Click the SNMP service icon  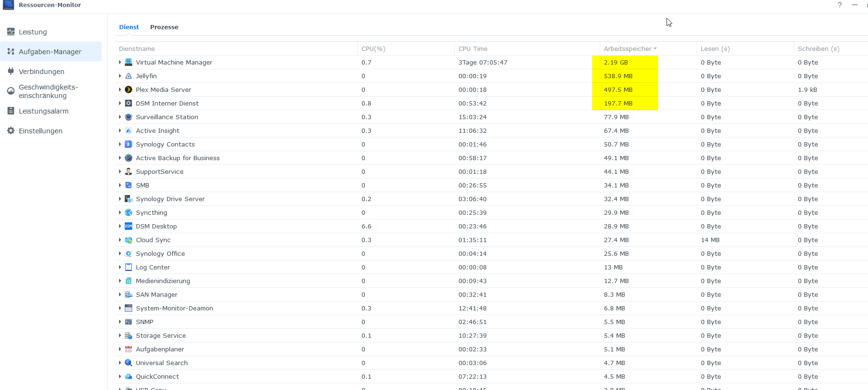(129, 322)
